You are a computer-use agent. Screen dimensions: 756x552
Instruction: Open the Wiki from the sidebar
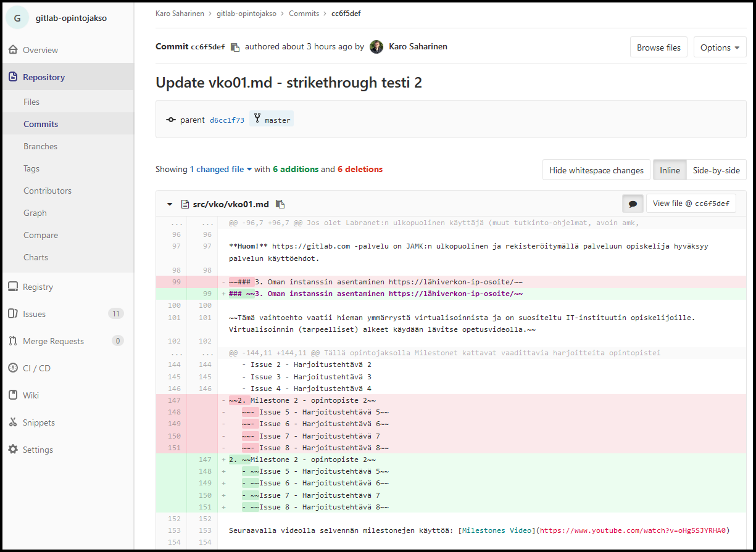pyautogui.click(x=31, y=395)
